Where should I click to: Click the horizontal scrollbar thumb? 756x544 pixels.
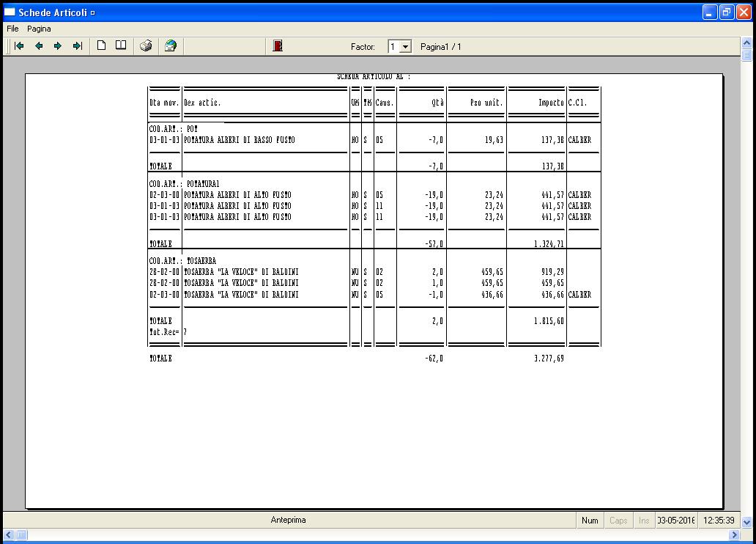coord(21,534)
